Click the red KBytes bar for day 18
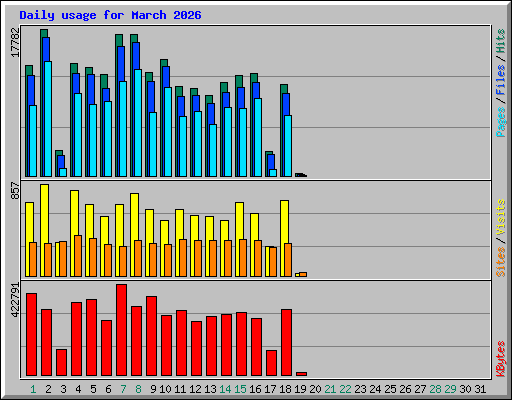Screen dimensions: 512x400 pos(286,343)
